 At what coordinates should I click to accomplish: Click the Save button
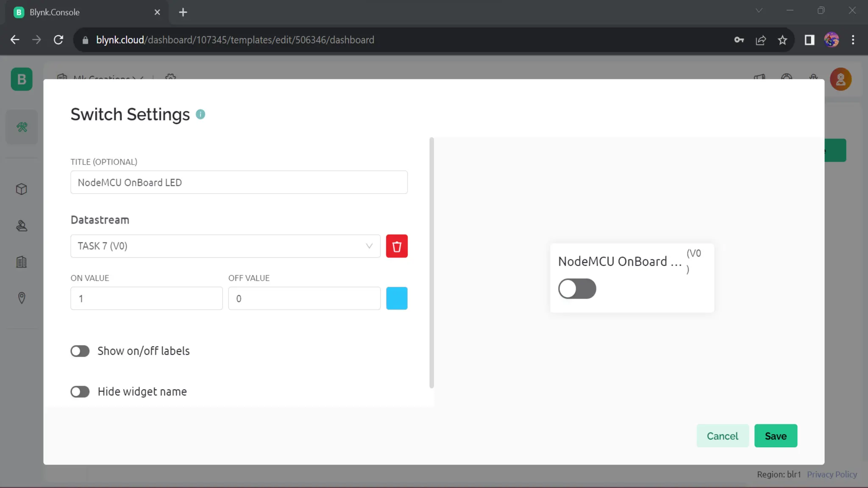(x=775, y=436)
